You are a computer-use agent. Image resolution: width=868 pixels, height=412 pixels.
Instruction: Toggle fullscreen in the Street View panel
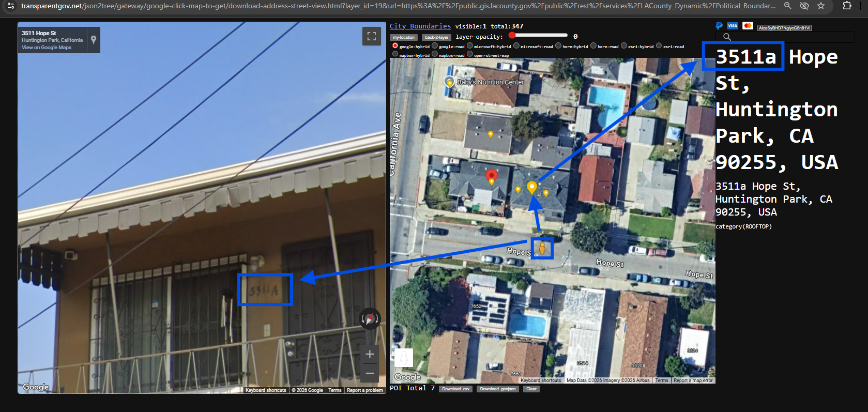point(371,36)
